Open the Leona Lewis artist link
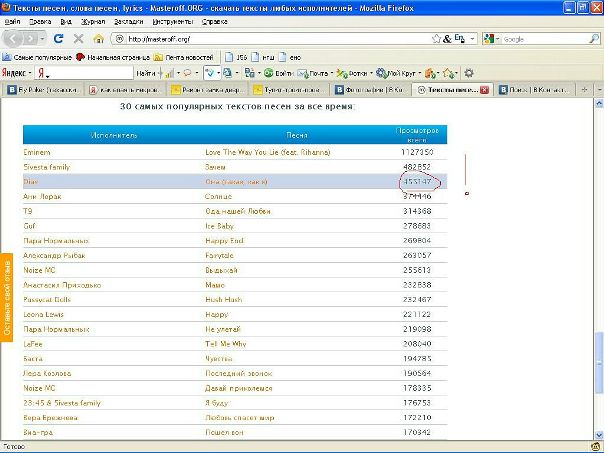 tap(44, 314)
